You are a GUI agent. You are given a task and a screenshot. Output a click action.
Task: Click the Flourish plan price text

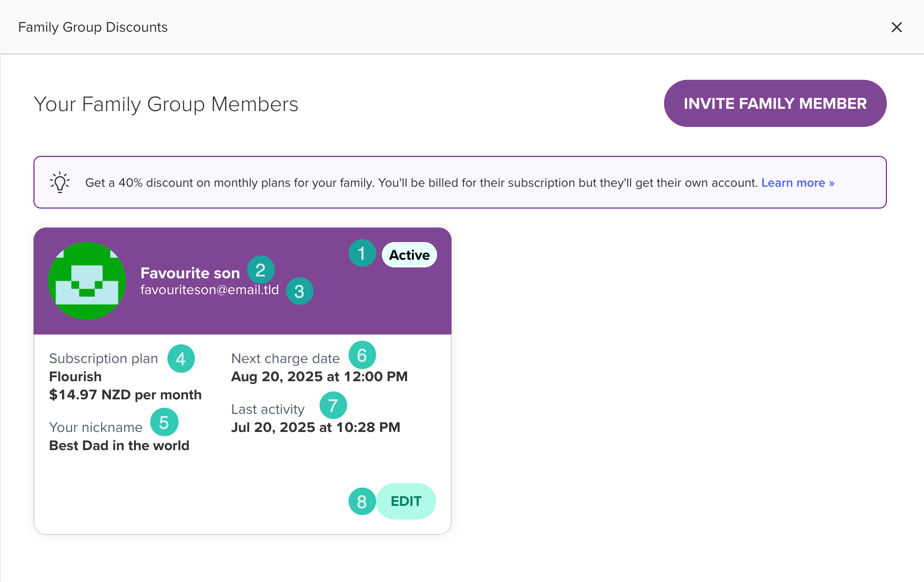click(125, 394)
